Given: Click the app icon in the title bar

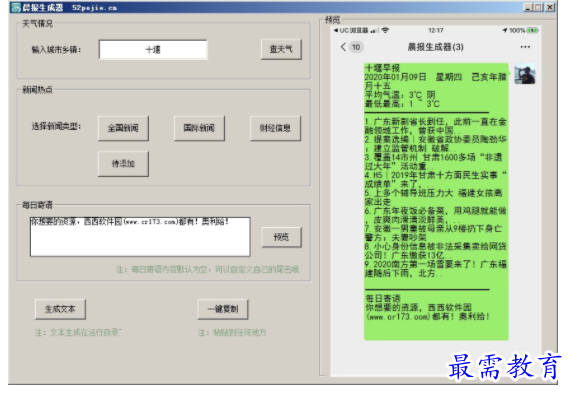Looking at the screenshot, I should tap(16, 8).
